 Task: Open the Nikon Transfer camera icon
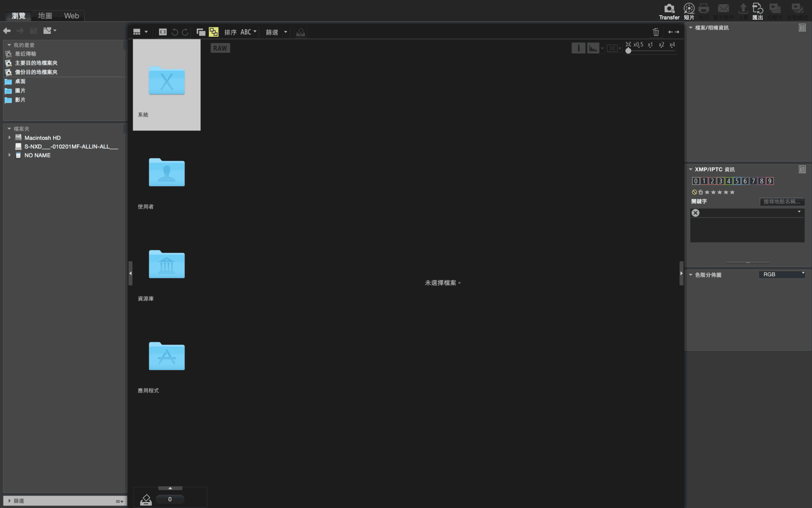tap(669, 11)
